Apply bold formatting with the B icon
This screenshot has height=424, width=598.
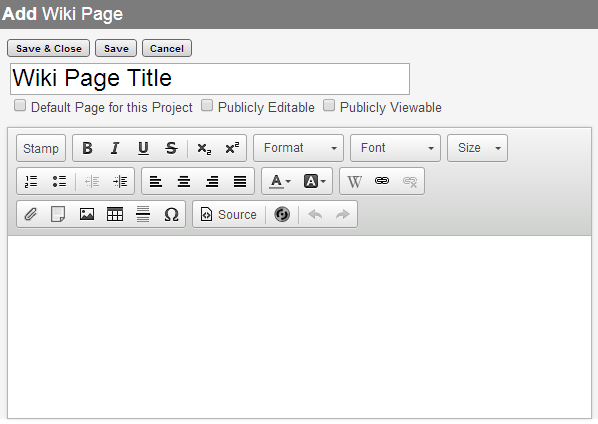pyautogui.click(x=87, y=148)
